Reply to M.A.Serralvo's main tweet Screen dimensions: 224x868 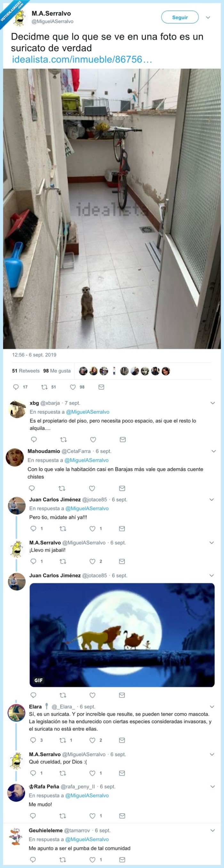pos(16,387)
